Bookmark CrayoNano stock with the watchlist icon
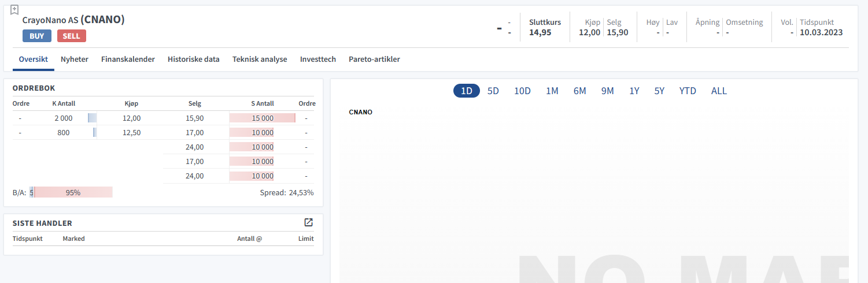This screenshot has height=283, width=868. click(x=14, y=10)
